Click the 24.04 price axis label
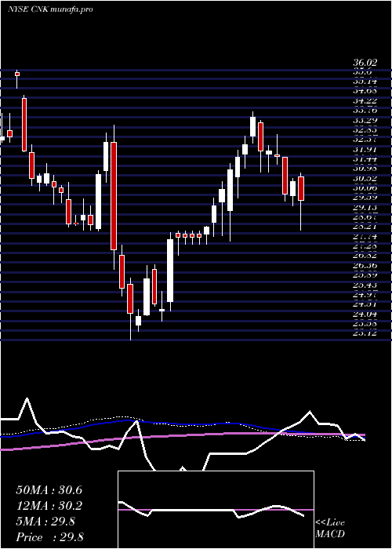Image resolution: width=392 pixels, height=549 pixels. pos(365,314)
